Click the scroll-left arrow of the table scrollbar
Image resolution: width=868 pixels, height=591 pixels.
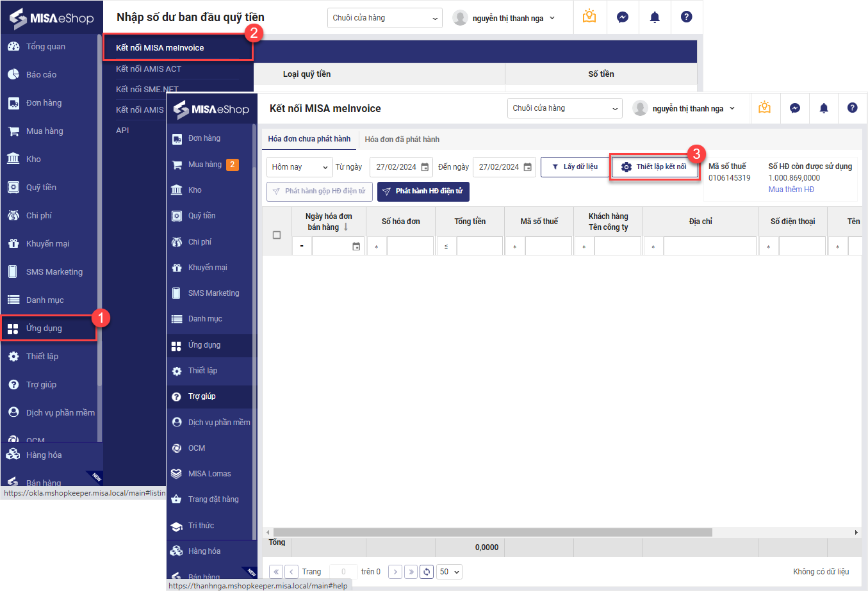(x=268, y=533)
